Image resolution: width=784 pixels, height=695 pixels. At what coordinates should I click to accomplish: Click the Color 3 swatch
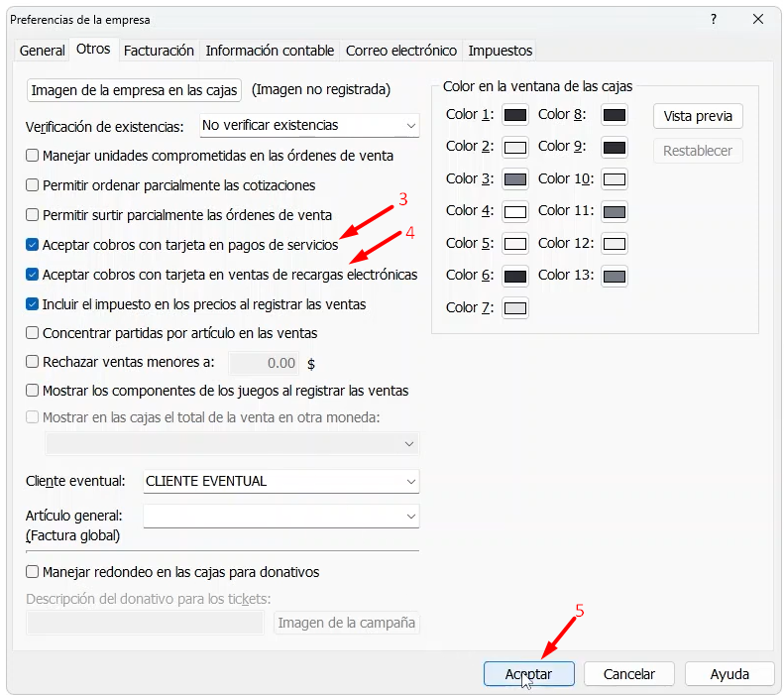pos(514,179)
